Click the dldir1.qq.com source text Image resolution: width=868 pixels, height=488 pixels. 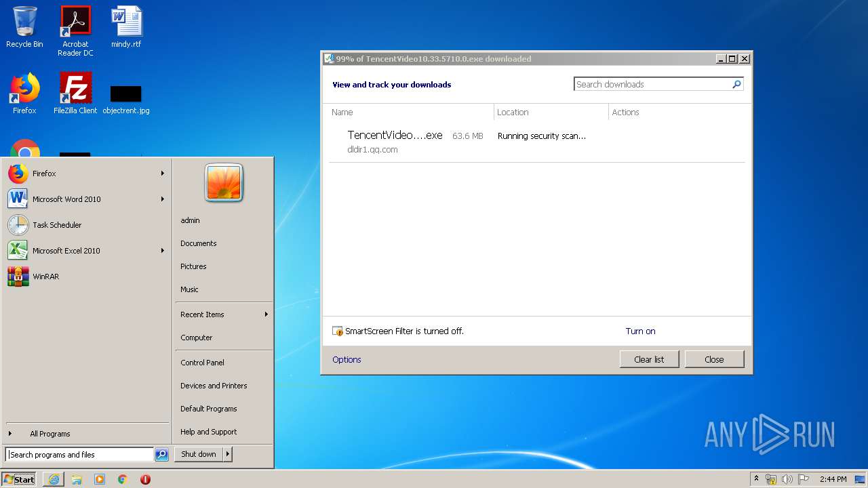tap(372, 150)
